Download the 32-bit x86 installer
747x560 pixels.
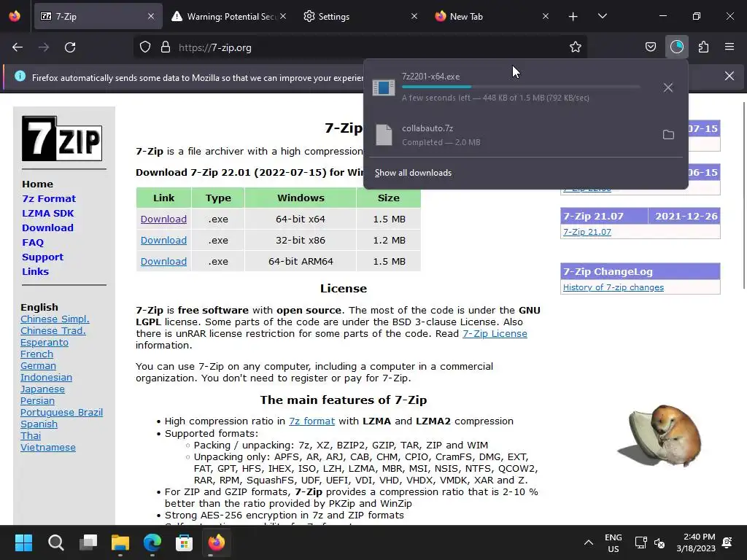pyautogui.click(x=163, y=240)
